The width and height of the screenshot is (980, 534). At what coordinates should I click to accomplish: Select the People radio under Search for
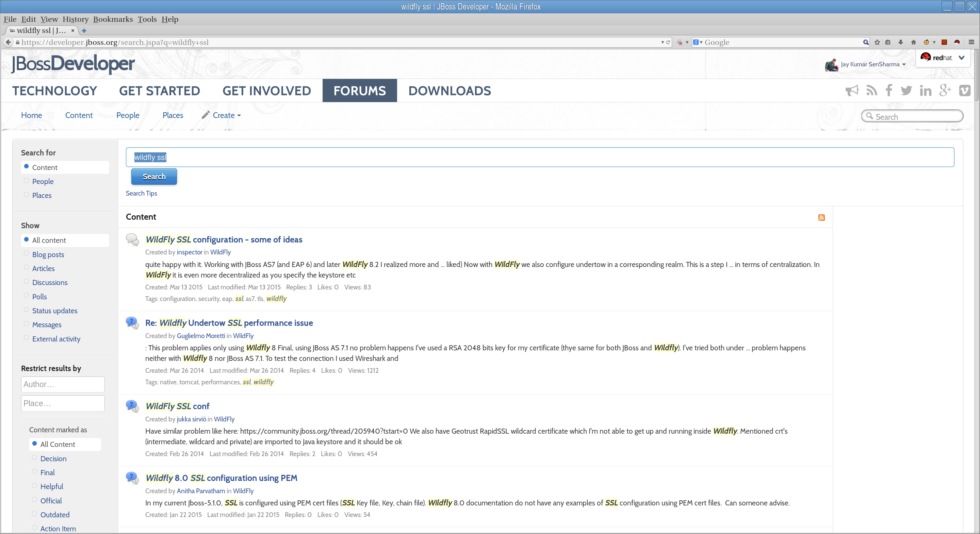coord(26,181)
